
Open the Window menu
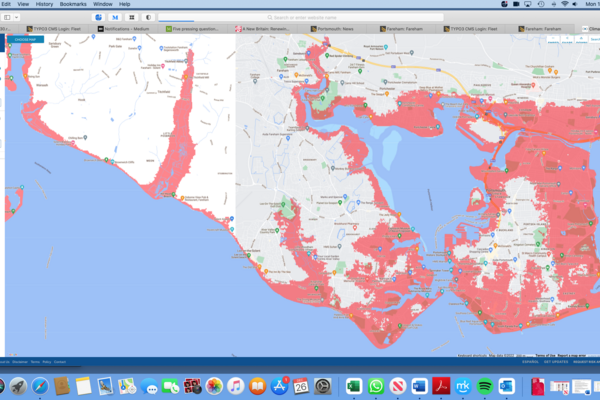point(103,4)
